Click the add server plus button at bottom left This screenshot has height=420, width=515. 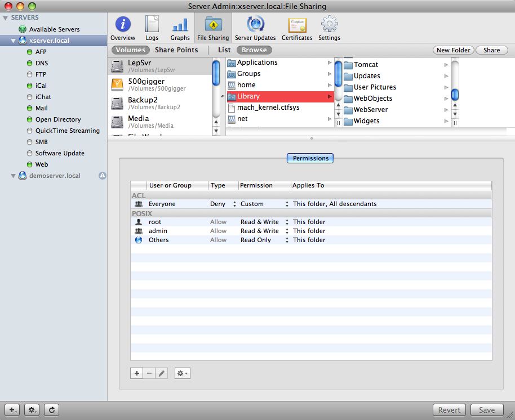point(12,410)
